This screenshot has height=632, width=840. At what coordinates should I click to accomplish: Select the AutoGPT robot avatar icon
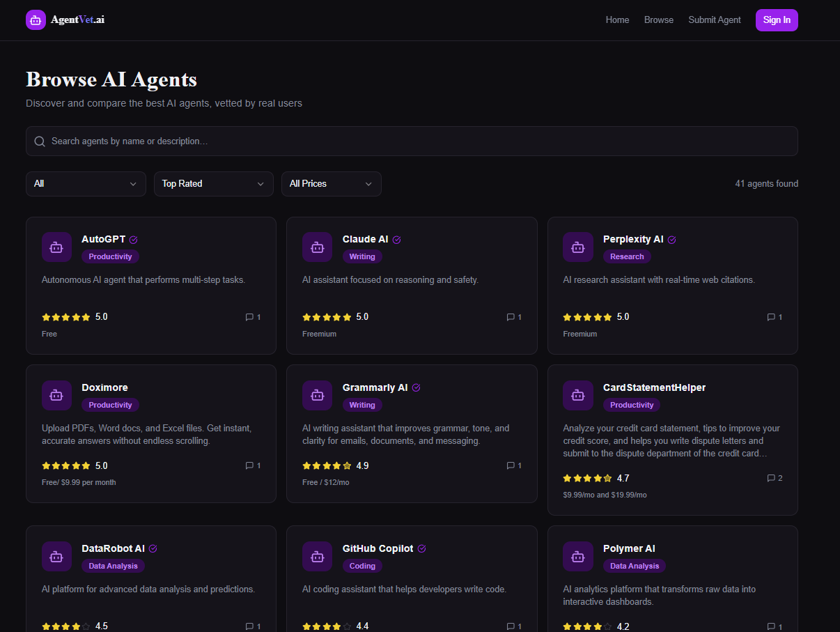tap(56, 247)
